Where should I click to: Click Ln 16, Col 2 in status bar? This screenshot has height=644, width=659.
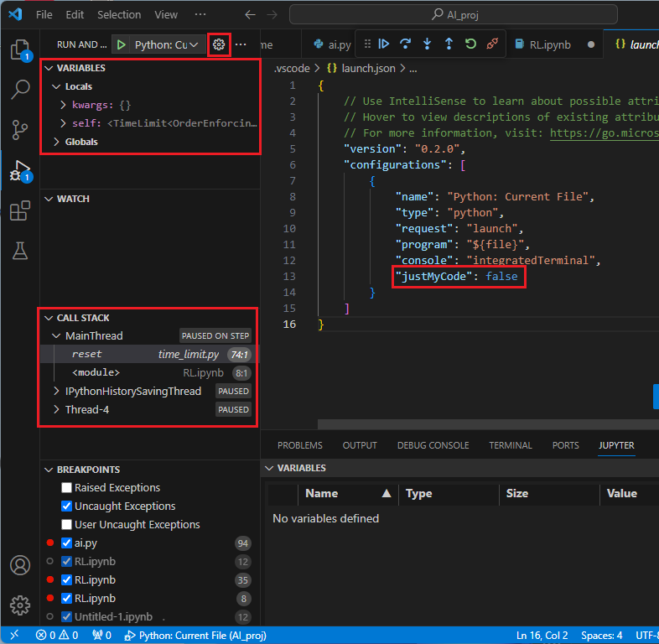(x=542, y=635)
